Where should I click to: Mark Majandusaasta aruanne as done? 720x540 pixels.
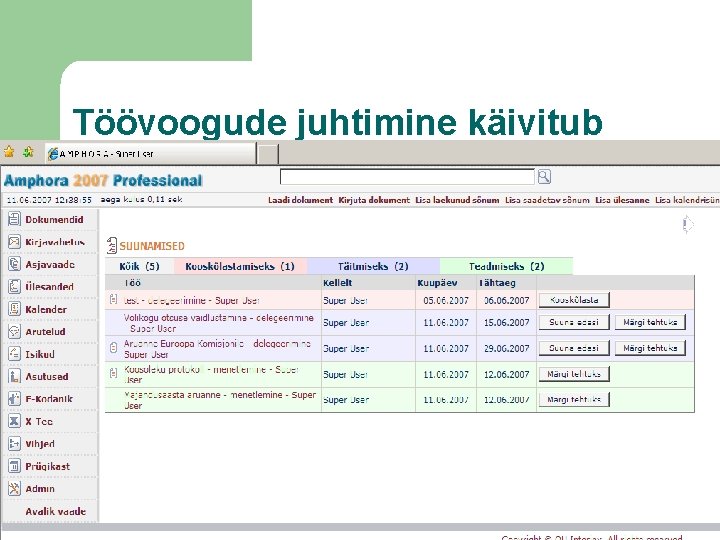click(574, 399)
